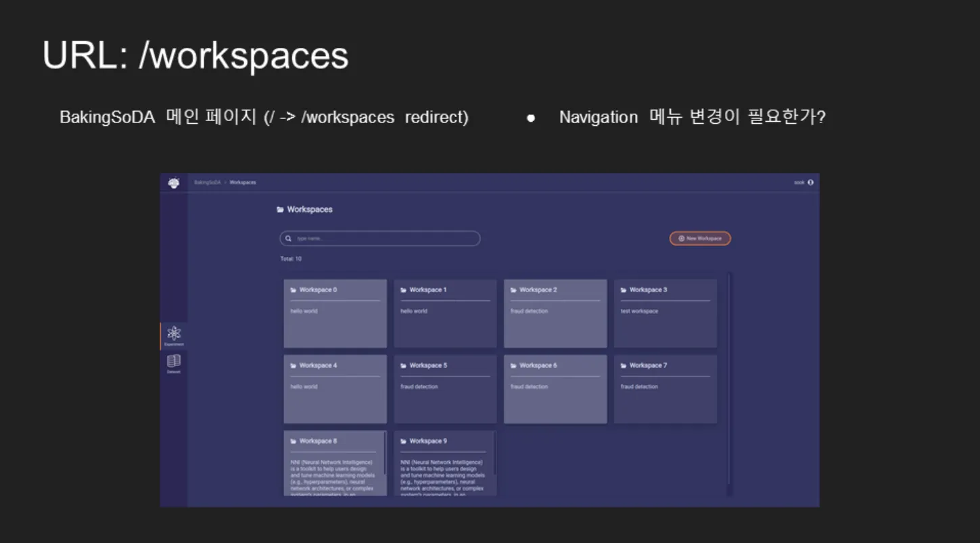Click the folder icon on Workspace 6
980x543 pixels.
coord(513,366)
